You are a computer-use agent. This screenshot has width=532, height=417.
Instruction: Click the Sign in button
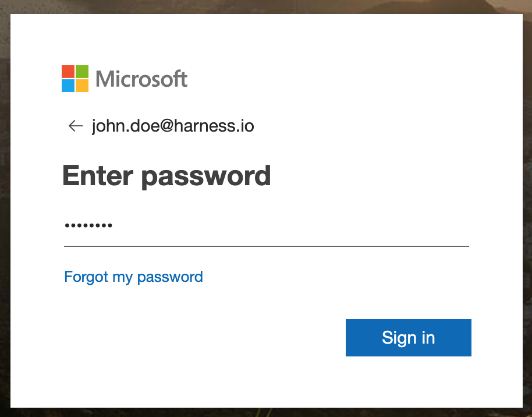409,338
